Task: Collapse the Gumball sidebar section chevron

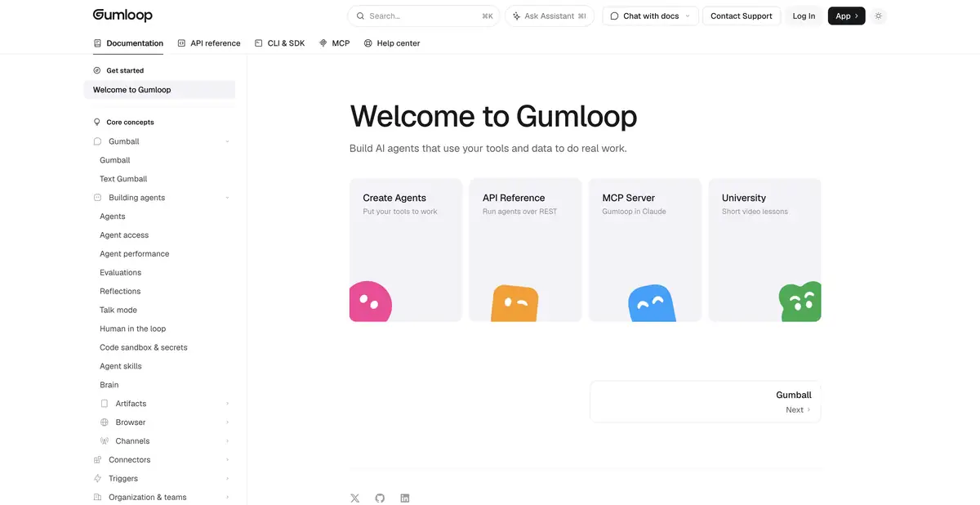Action: pyautogui.click(x=227, y=141)
